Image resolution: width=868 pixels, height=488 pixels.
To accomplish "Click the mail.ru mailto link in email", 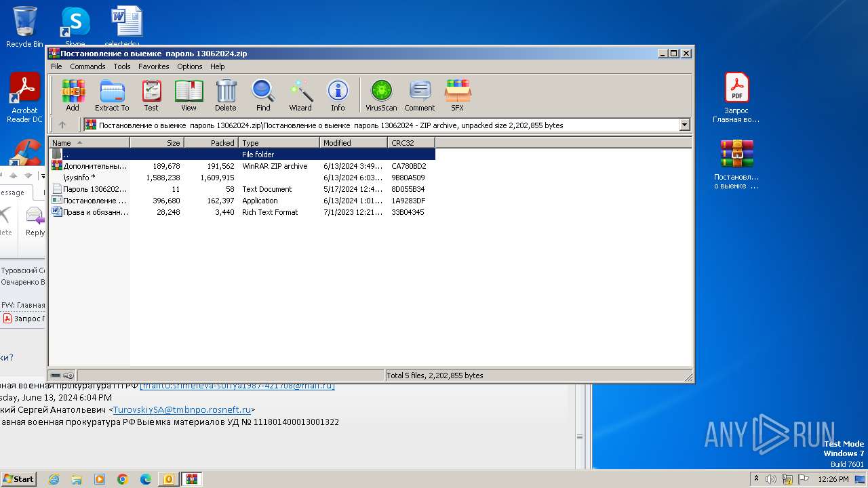I will (237, 386).
